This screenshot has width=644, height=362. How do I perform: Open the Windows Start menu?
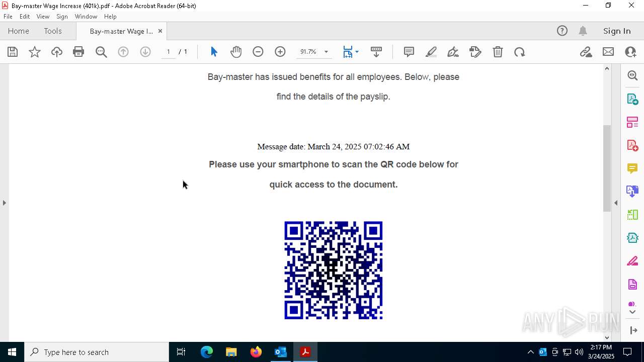click(x=12, y=352)
